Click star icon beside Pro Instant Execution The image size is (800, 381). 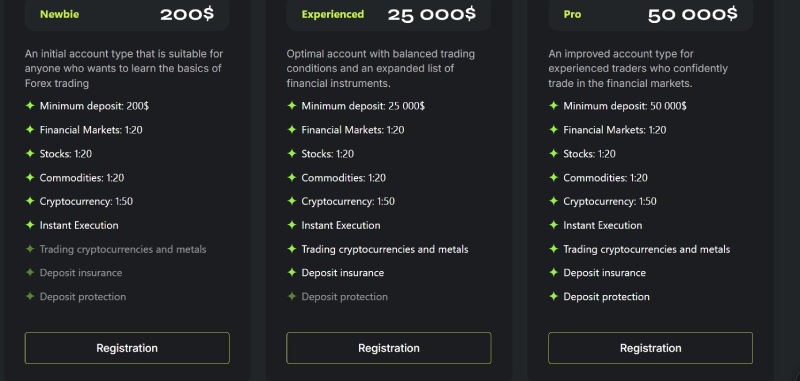(554, 225)
